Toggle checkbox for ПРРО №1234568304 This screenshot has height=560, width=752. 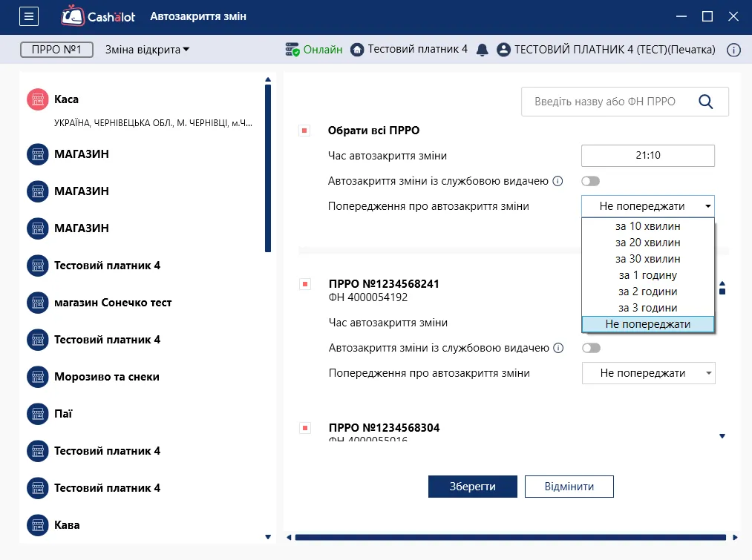click(x=305, y=428)
